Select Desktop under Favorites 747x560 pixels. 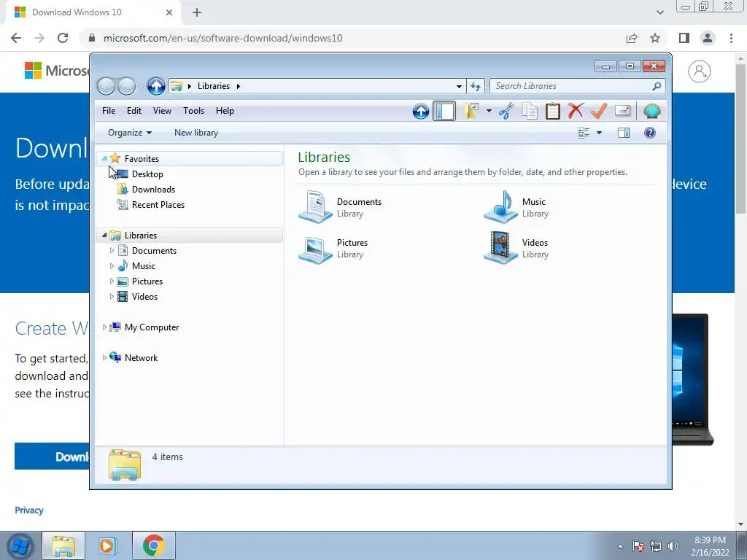147,174
